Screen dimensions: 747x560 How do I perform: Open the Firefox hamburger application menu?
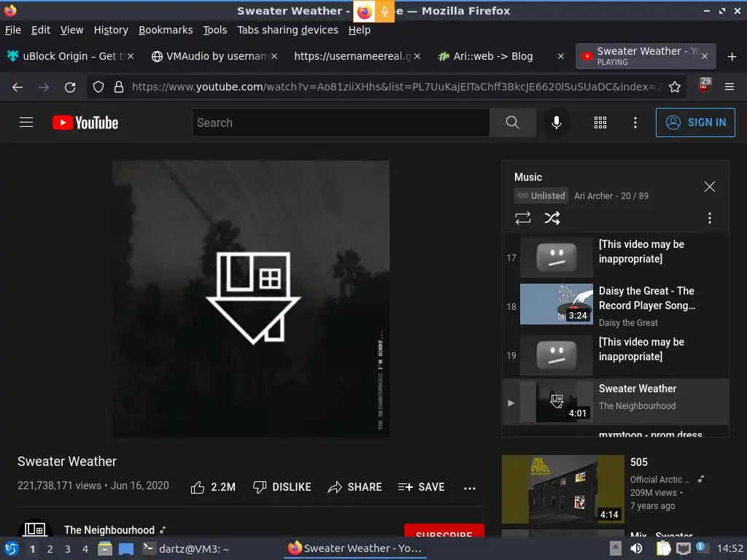click(x=729, y=87)
